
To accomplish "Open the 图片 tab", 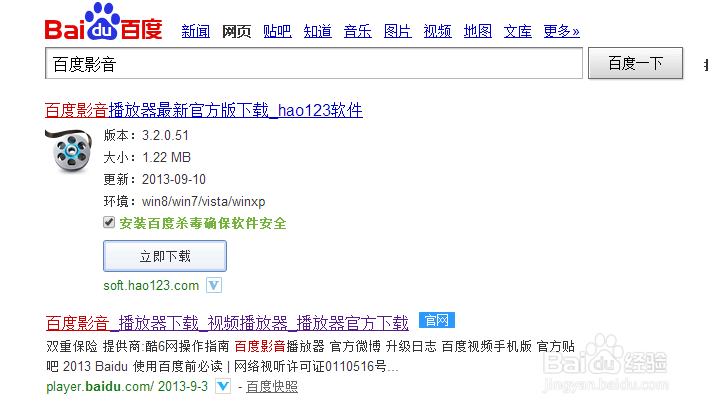I will tap(397, 31).
